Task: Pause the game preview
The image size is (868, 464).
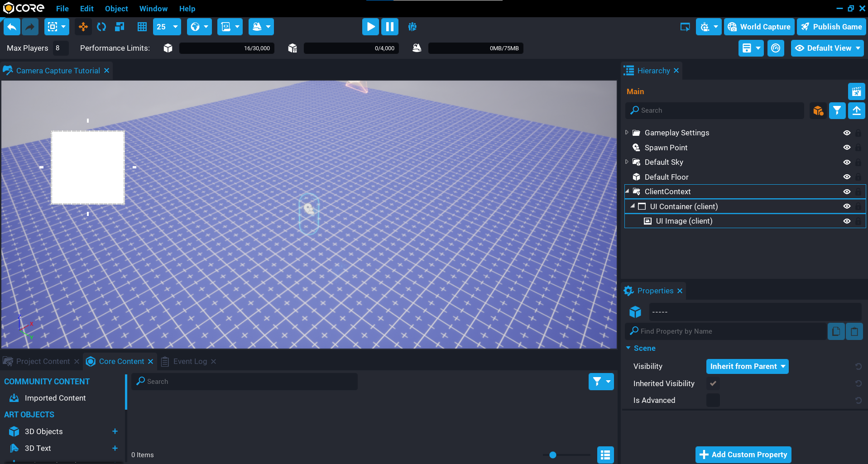Action: [389, 27]
